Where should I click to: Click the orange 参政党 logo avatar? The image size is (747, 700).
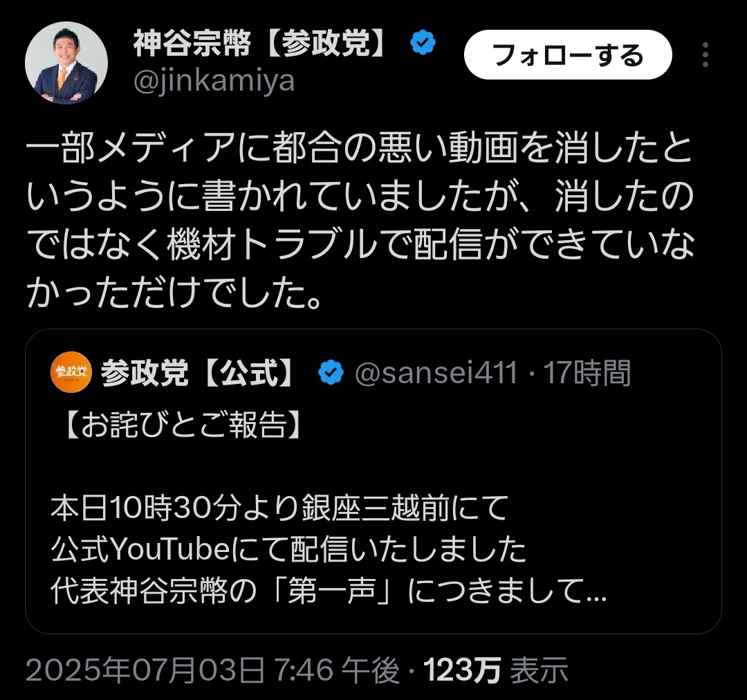tap(71, 373)
